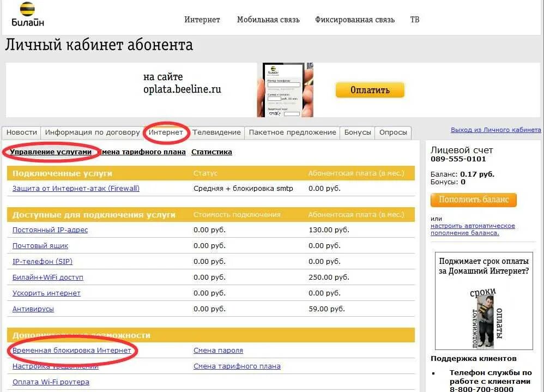Click the 59.00 руб. fee for Антивирусы

click(327, 309)
